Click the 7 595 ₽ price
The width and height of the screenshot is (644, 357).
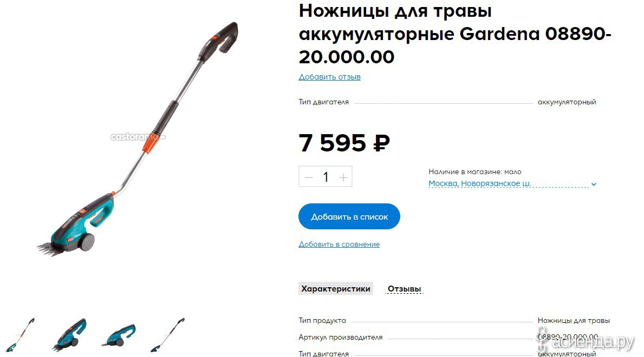pyautogui.click(x=344, y=143)
